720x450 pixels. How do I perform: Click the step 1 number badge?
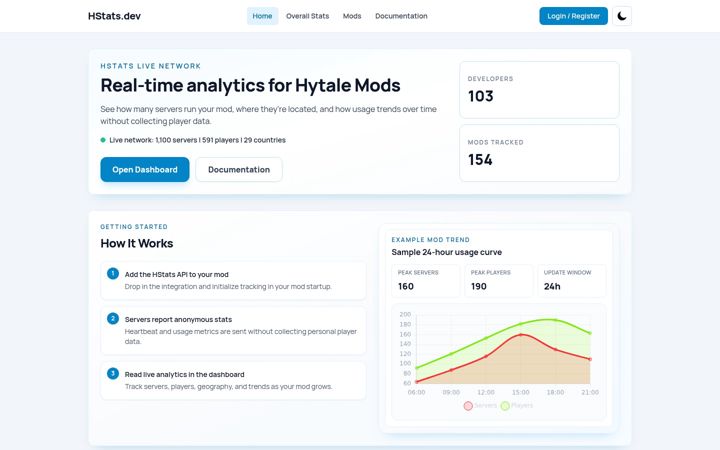click(x=113, y=274)
